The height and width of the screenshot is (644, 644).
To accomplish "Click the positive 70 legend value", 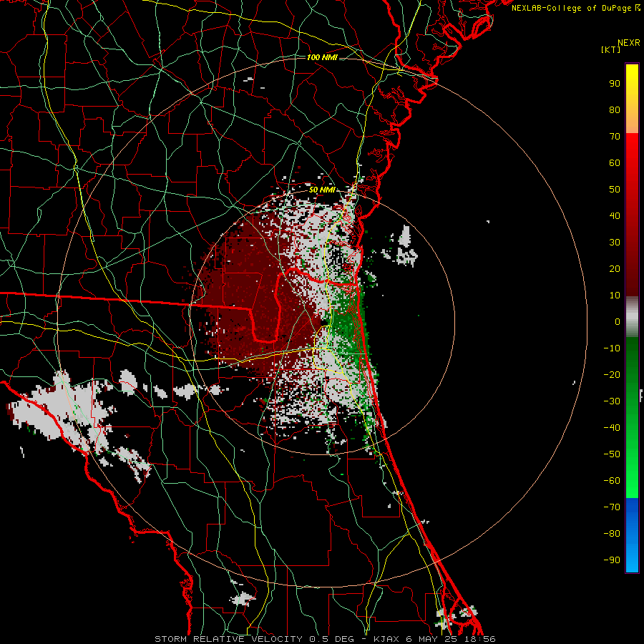I will [615, 137].
